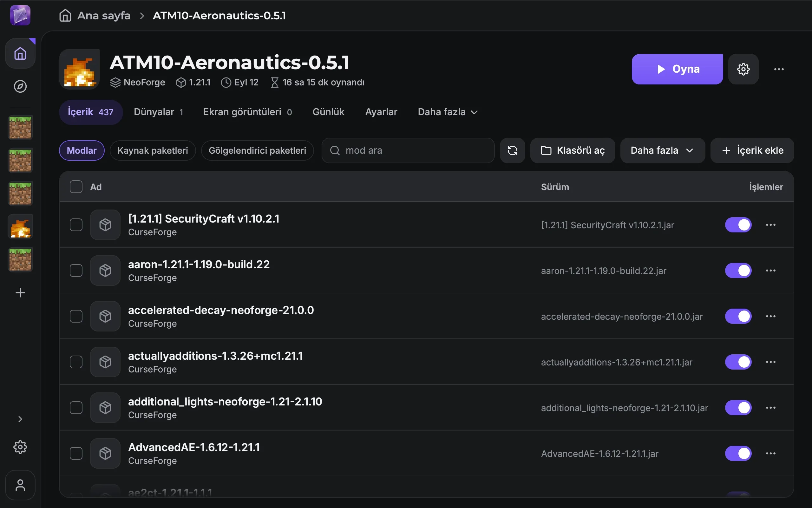Disable the SecurityCraft mod toggle
The height and width of the screenshot is (508, 812).
pos(738,225)
